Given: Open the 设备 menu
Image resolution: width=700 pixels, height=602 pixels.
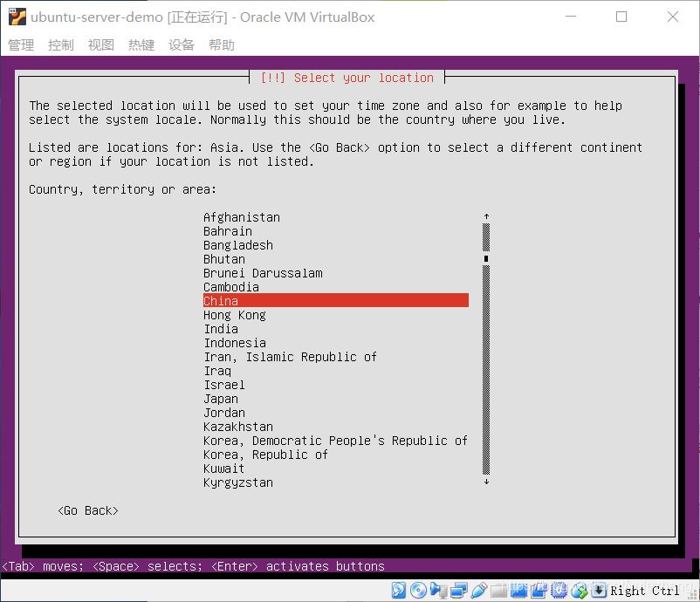Looking at the screenshot, I should 182,44.
